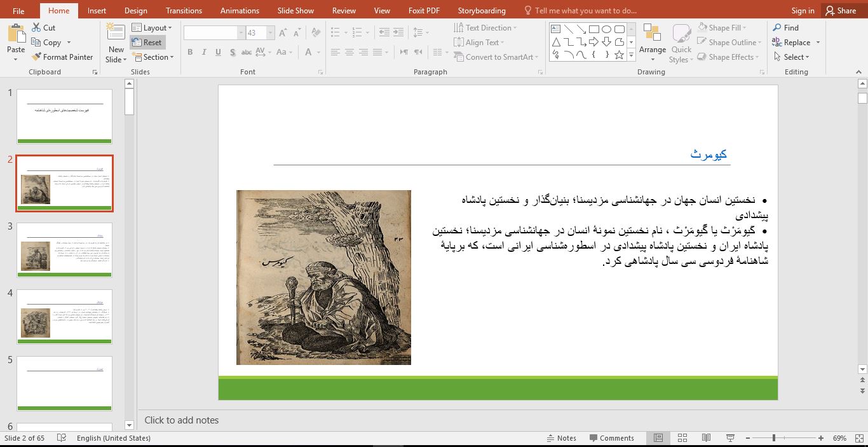Screen dimensions: 868x447
Task: Click the Find button
Action: coord(786,28)
